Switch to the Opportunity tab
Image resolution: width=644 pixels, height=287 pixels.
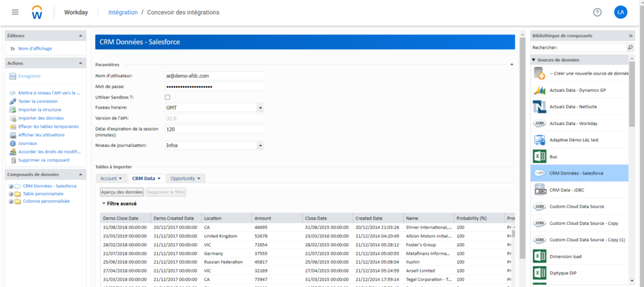[186, 178]
